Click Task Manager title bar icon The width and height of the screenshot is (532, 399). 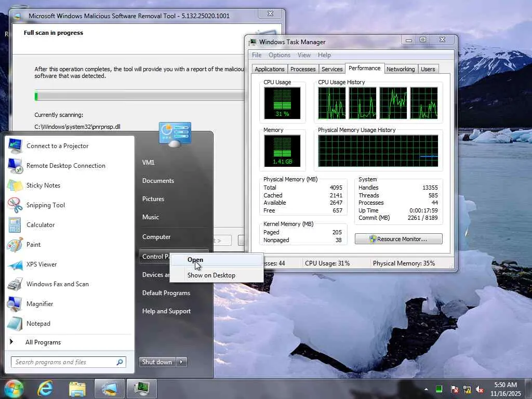point(252,42)
